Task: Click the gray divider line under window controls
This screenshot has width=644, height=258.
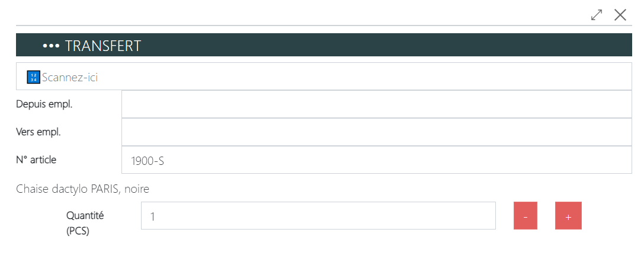Action: [296, 26]
